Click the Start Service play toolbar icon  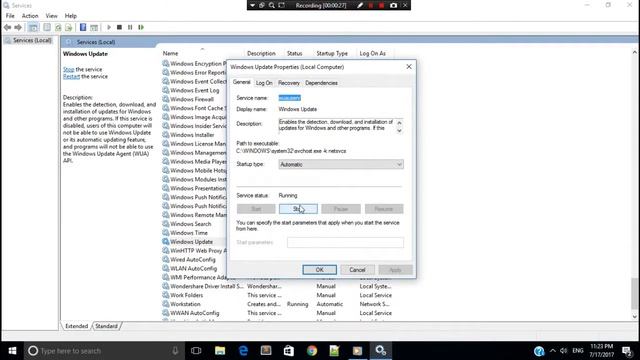[109, 27]
